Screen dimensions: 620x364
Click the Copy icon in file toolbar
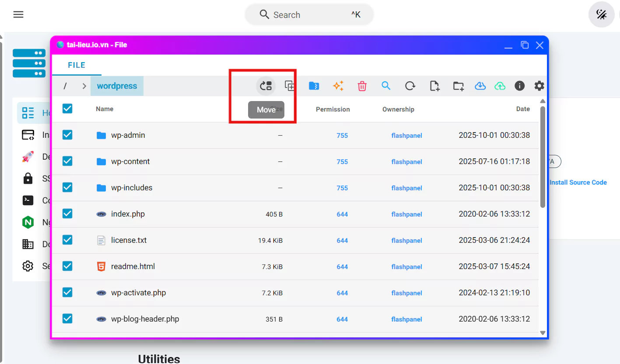[x=290, y=86]
